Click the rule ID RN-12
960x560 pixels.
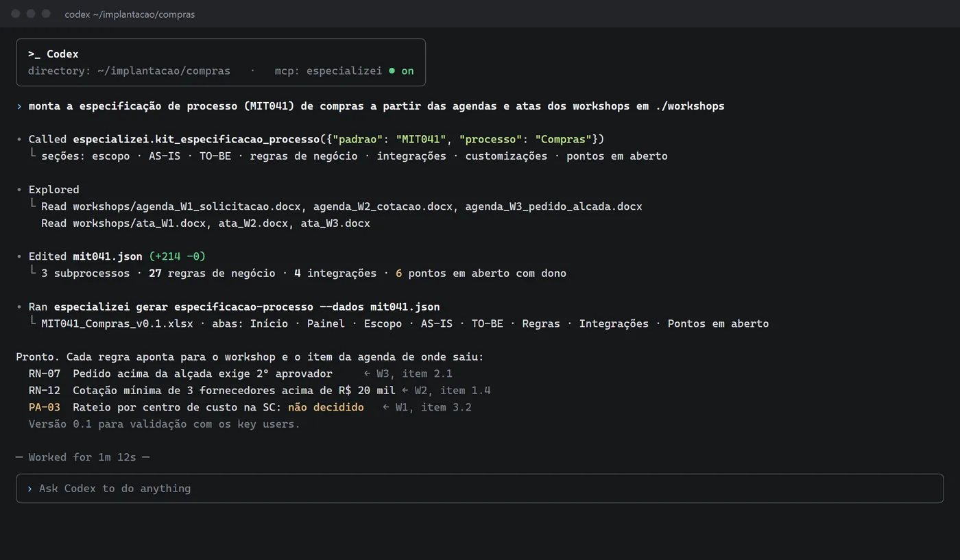[45, 390]
